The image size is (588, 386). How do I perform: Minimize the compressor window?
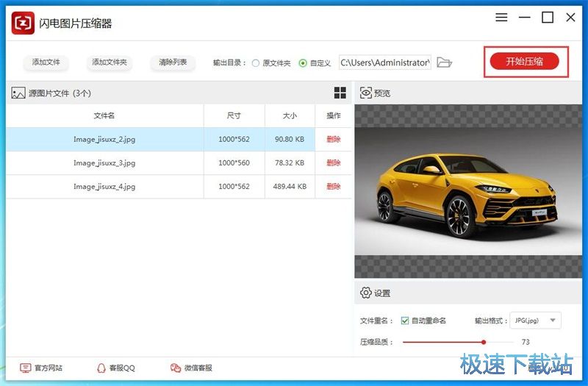click(524, 17)
